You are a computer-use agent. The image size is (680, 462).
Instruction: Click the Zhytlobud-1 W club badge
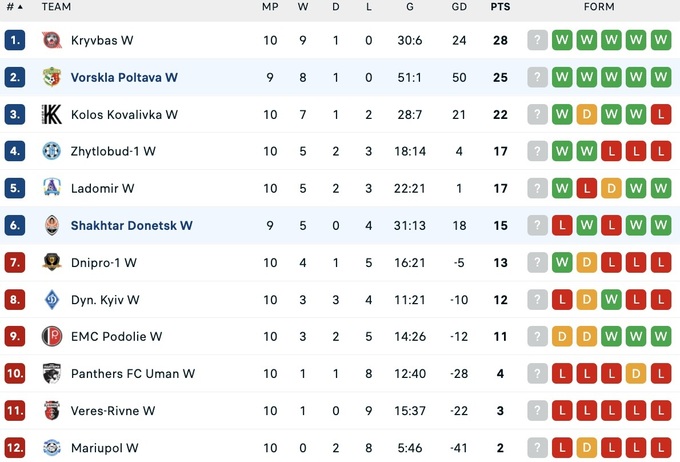(52, 152)
